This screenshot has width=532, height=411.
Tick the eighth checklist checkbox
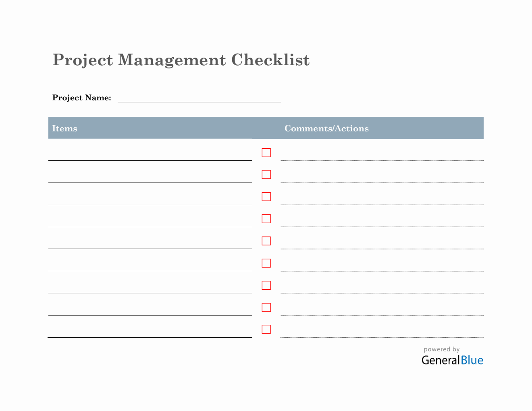266,307
